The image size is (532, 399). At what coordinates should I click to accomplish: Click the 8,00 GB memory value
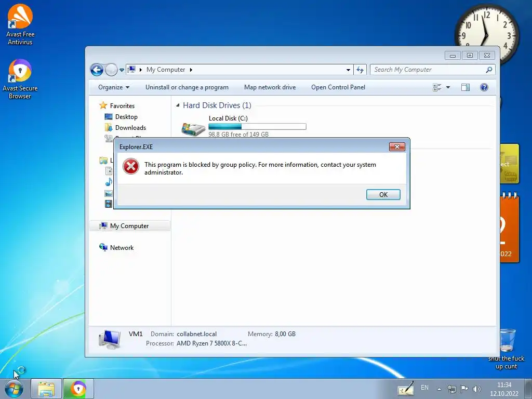click(285, 334)
